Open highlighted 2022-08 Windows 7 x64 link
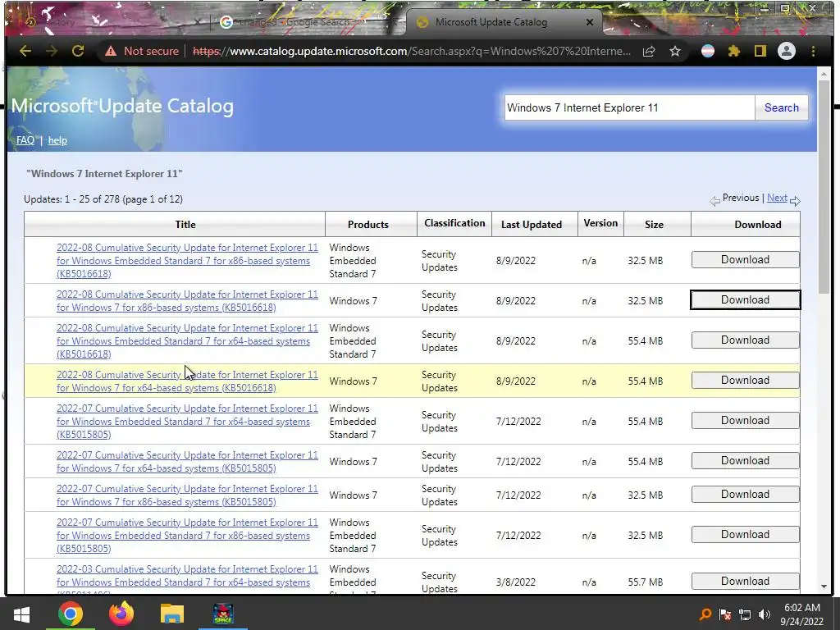840x630 pixels. pyautogui.click(x=187, y=381)
